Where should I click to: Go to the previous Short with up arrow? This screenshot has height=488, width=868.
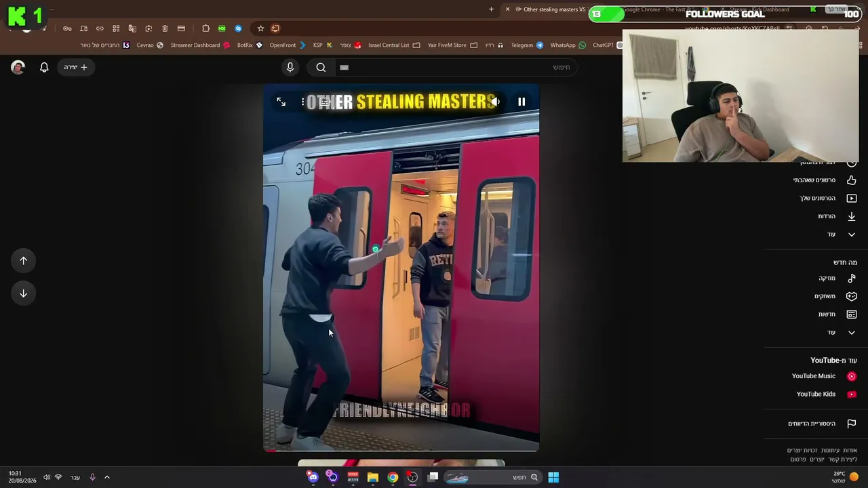tap(23, 260)
